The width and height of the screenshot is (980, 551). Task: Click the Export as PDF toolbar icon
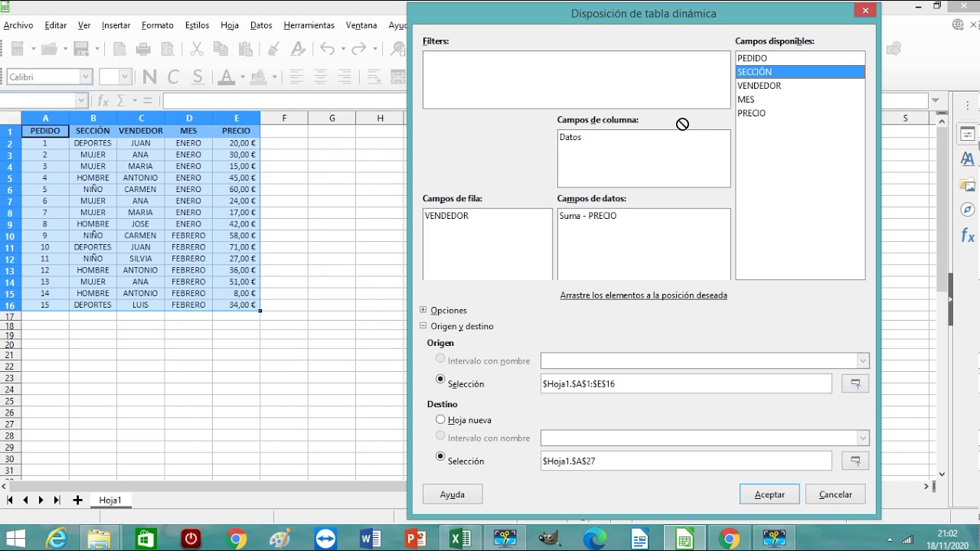click(119, 49)
